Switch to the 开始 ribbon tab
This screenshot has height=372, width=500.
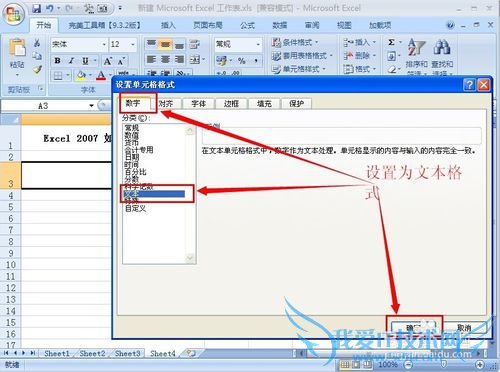pyautogui.click(x=44, y=25)
